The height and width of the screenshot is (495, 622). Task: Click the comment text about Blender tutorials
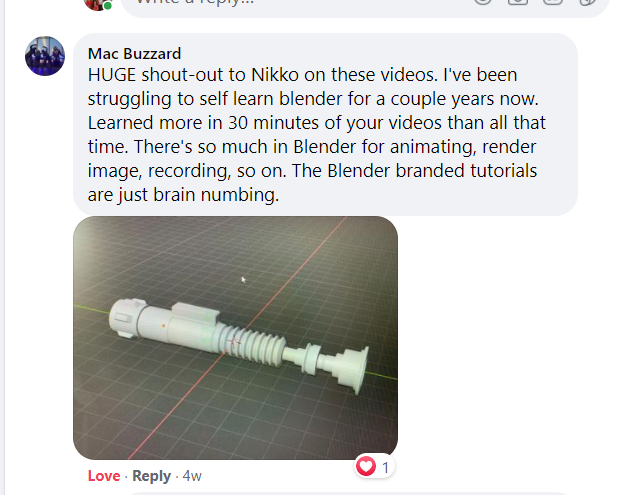point(316,134)
